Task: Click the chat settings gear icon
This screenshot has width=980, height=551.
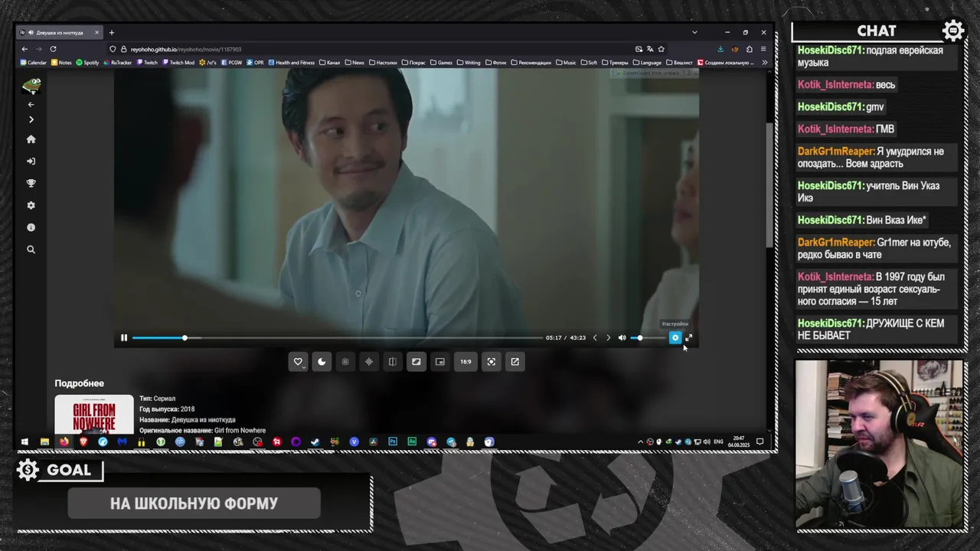Action: coord(953,31)
